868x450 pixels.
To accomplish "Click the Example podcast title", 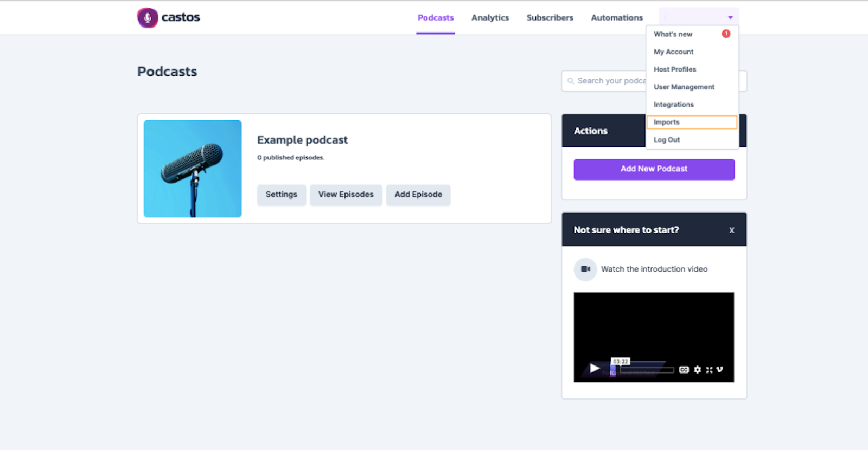I will point(302,140).
